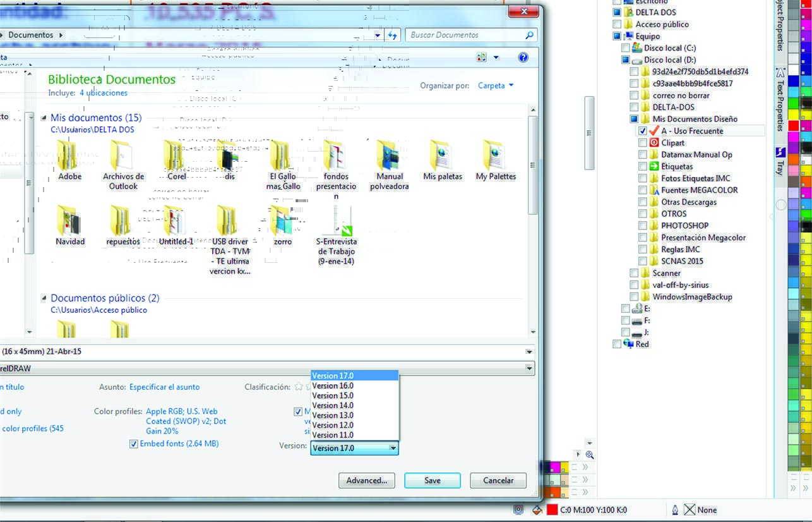Open the Mis paletas folder
Image resolution: width=812 pixels, height=522 pixels.
click(x=443, y=160)
